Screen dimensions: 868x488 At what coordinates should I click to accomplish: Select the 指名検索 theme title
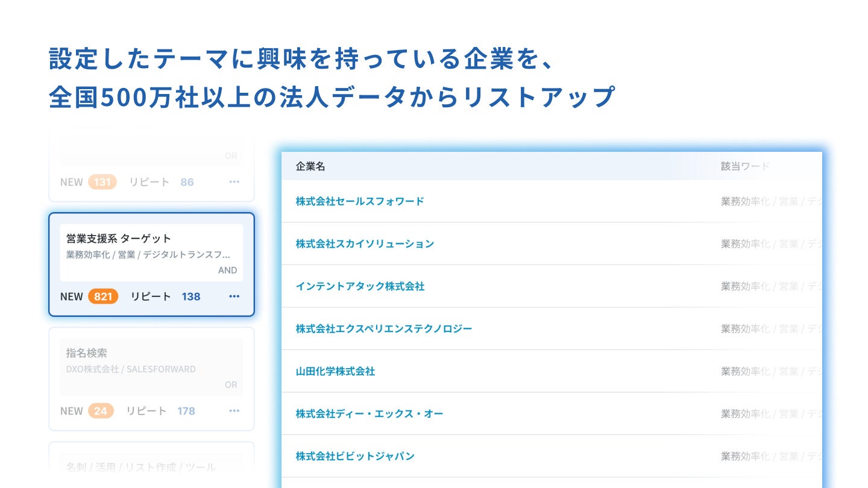(87, 353)
